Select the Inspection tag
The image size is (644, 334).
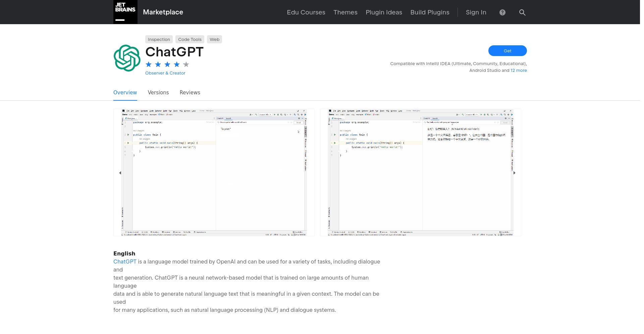click(x=159, y=39)
